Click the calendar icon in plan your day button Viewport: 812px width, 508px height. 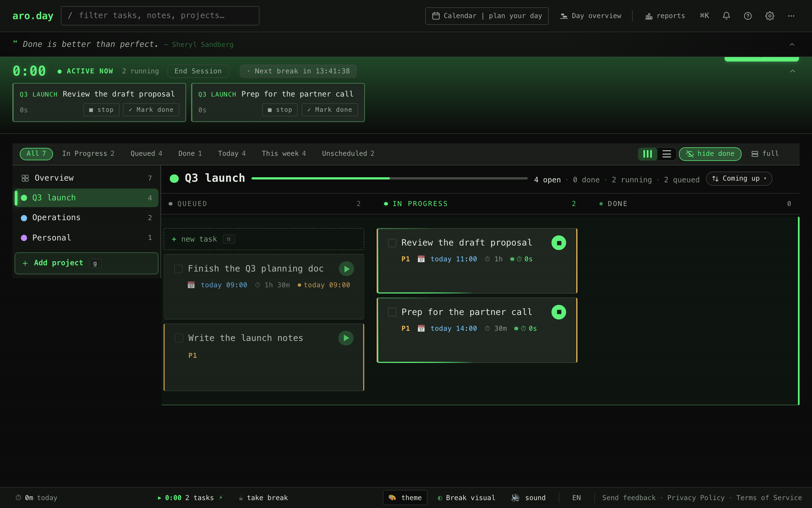[x=436, y=16]
